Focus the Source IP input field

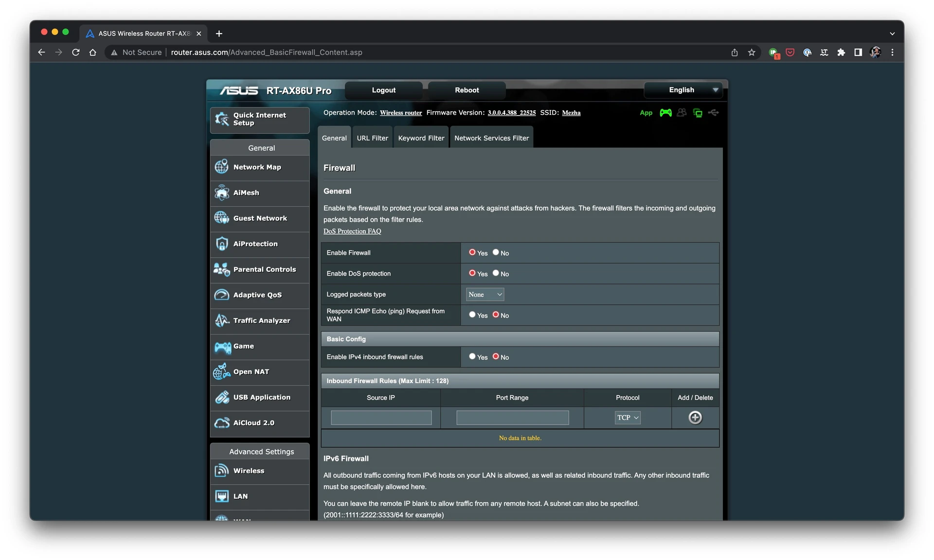pyautogui.click(x=381, y=418)
